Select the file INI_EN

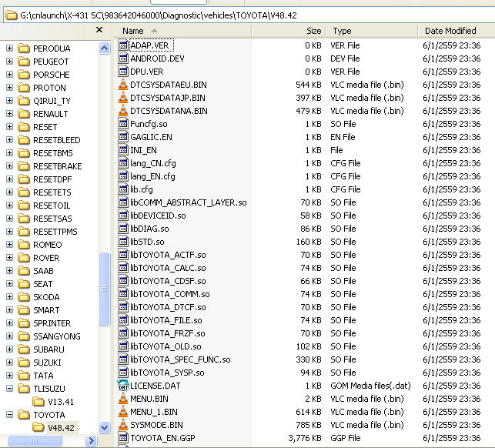(x=144, y=150)
